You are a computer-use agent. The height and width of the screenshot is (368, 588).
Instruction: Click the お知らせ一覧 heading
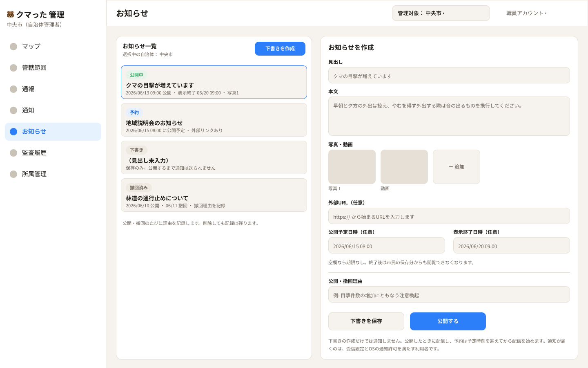tap(140, 46)
